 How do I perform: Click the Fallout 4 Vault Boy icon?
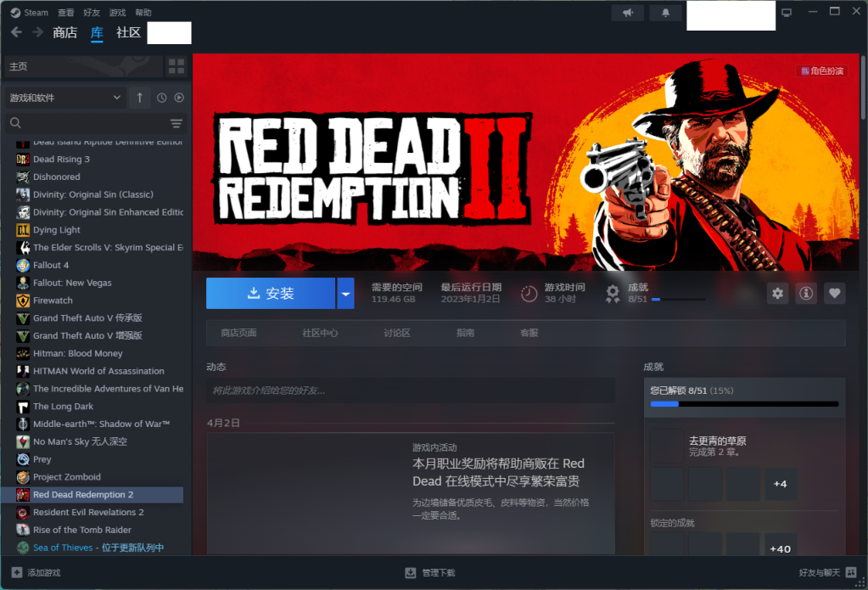[x=23, y=266]
